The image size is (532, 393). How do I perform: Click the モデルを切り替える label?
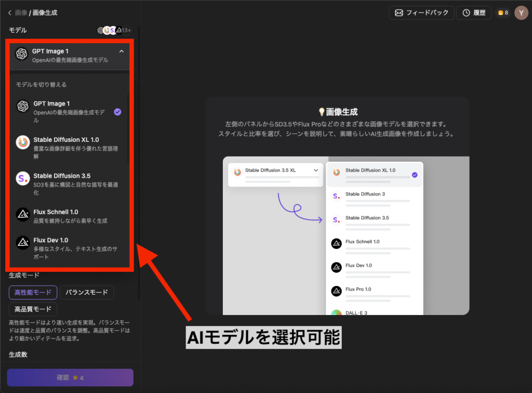pyautogui.click(x=42, y=85)
